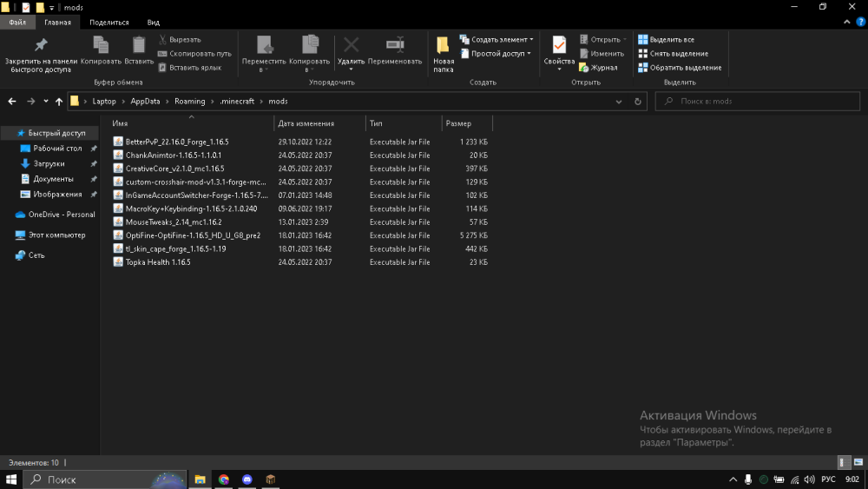This screenshot has height=489, width=868.
Task: Switch to the Поделиться ribbon tab
Action: tap(109, 23)
